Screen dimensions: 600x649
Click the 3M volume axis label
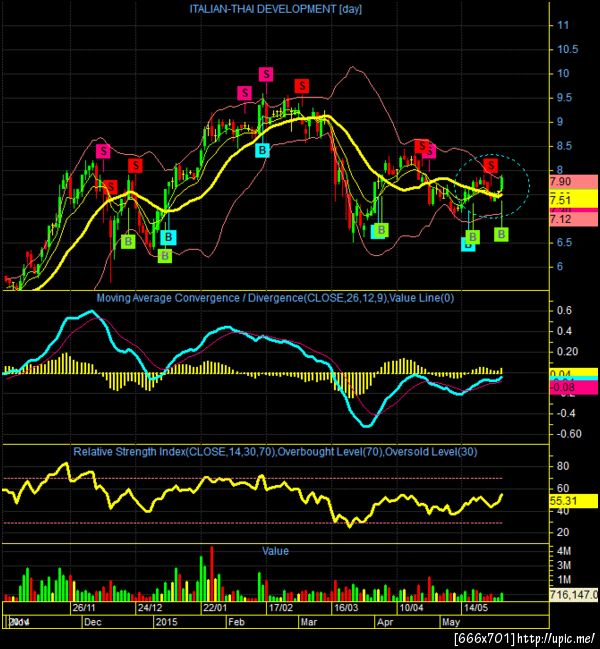564,565
